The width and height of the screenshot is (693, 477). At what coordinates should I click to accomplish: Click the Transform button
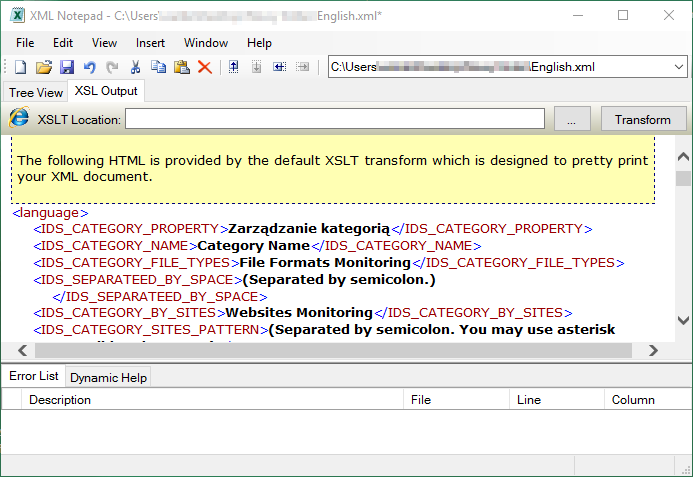pyautogui.click(x=643, y=119)
